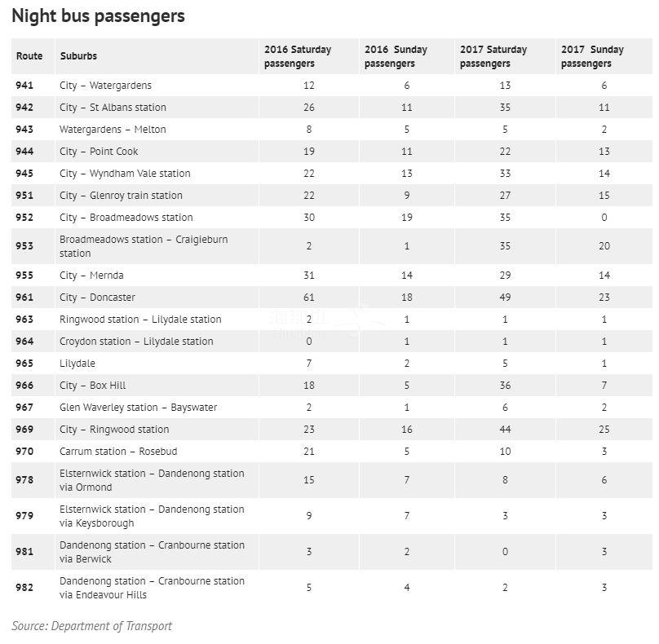Screen dimensions: 659x644
Task: Select route number 941
Action: click(25, 86)
